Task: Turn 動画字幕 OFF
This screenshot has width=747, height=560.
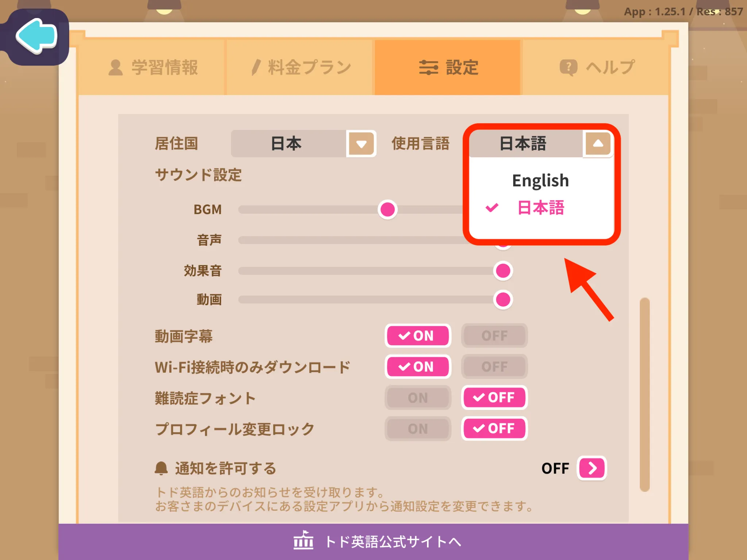Action: pyautogui.click(x=494, y=335)
